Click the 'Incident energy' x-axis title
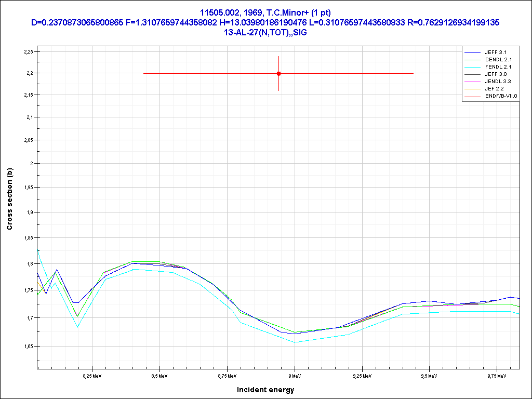 coord(265,389)
